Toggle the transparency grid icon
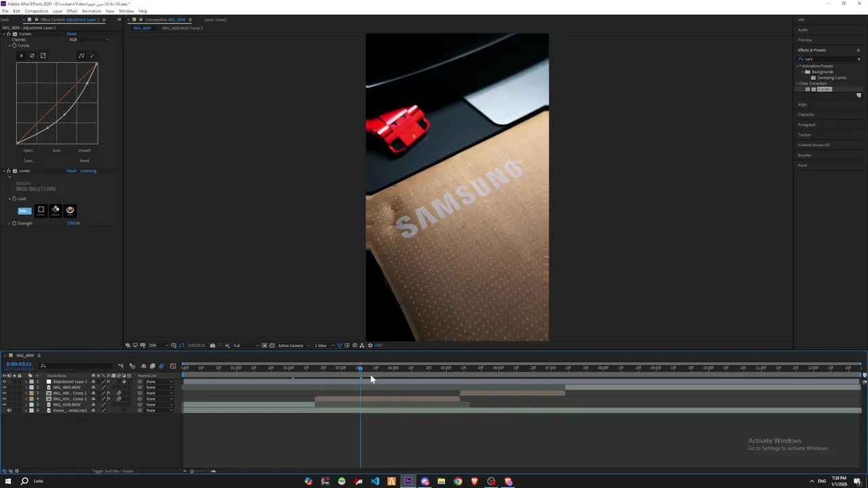The width and height of the screenshot is (868, 488). [272, 346]
